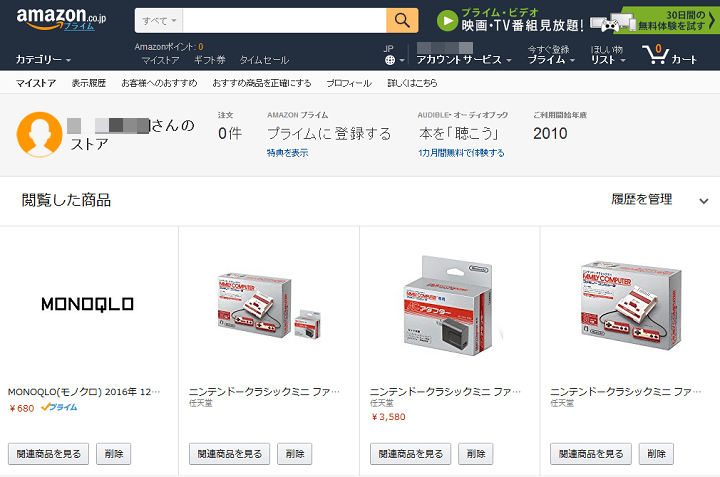Click 本を「聴こう」 Audible text
This screenshot has height=477, width=720.
459,134
